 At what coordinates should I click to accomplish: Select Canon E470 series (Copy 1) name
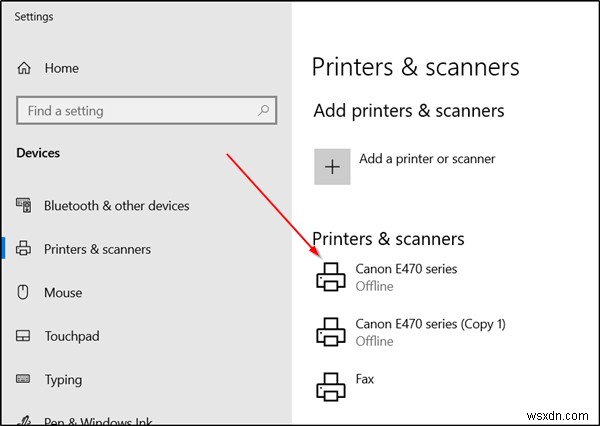(430, 324)
